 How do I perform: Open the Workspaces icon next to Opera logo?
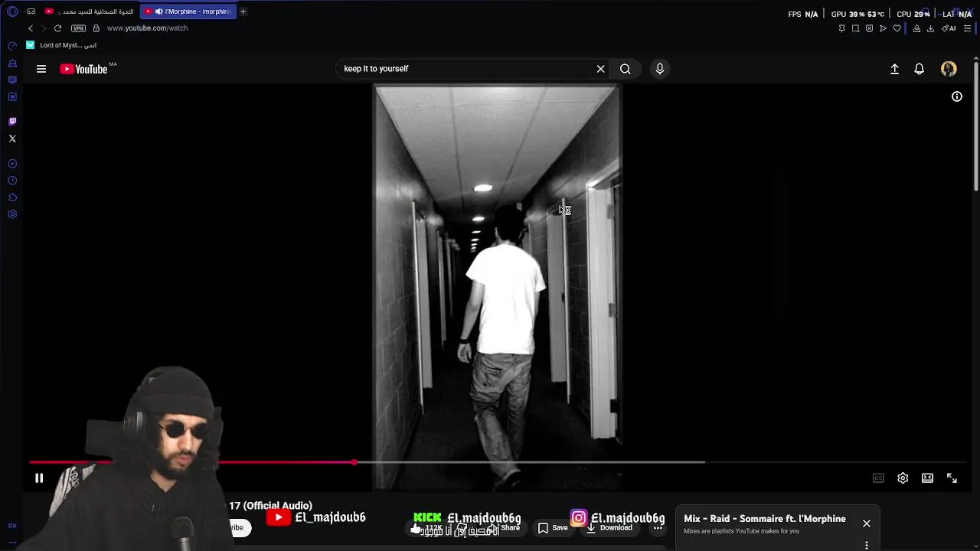pyautogui.click(x=31, y=11)
